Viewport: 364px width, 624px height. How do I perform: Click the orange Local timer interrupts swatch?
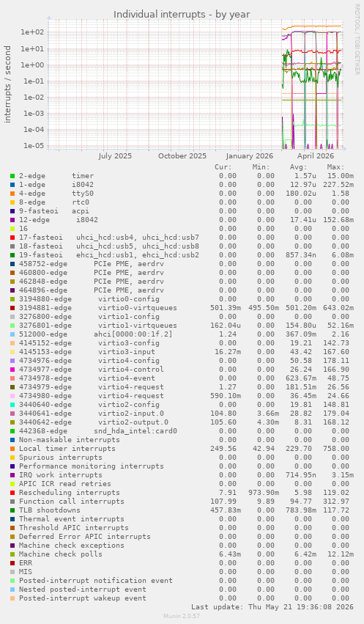click(12, 449)
